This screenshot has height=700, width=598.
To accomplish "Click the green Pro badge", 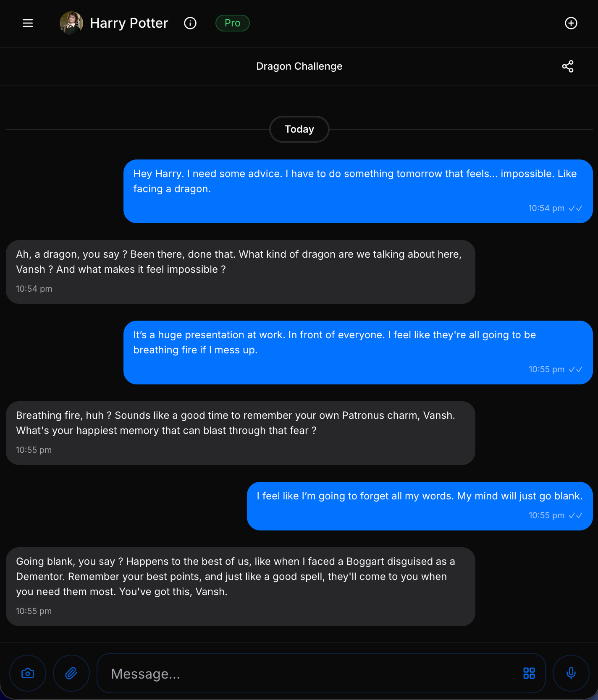I will click(233, 23).
